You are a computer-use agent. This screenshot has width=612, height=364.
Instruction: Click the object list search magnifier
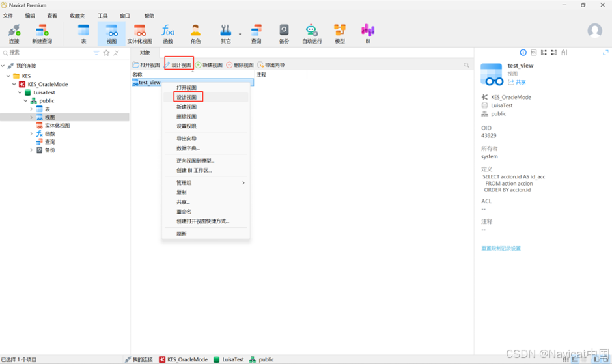coord(466,65)
